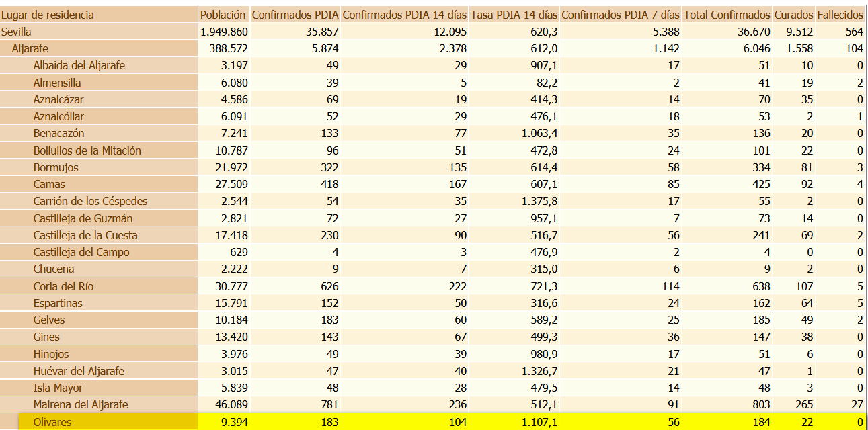Image resolution: width=868 pixels, height=430 pixels.
Task: Click the Albaida del Aljarafe row label
Action: [79, 65]
